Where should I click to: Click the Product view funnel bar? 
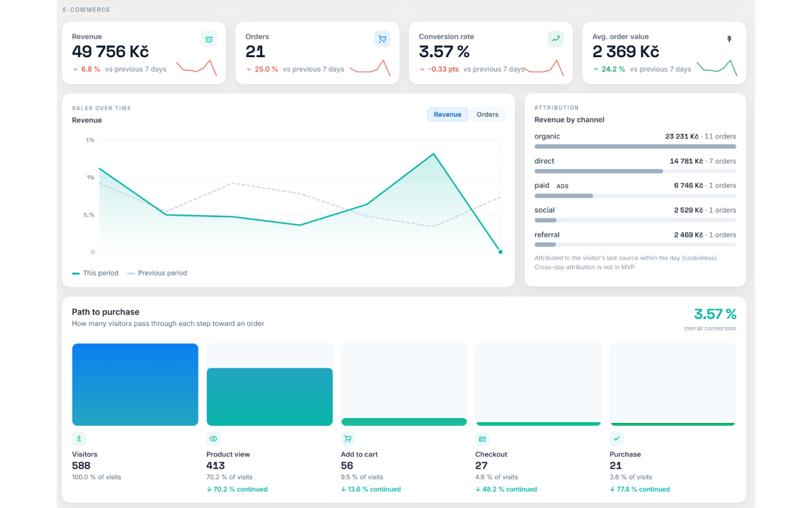[x=270, y=397]
